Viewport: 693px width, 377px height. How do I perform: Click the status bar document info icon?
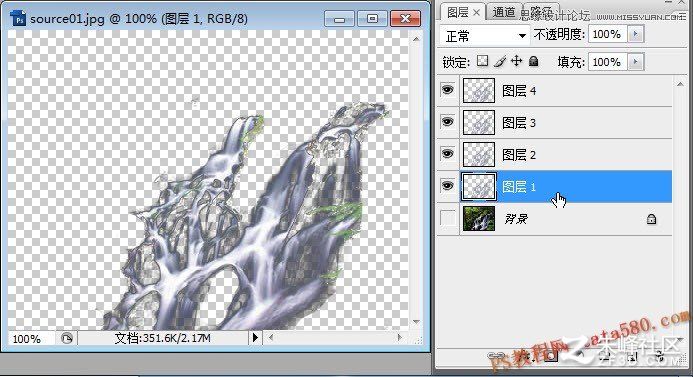point(67,339)
